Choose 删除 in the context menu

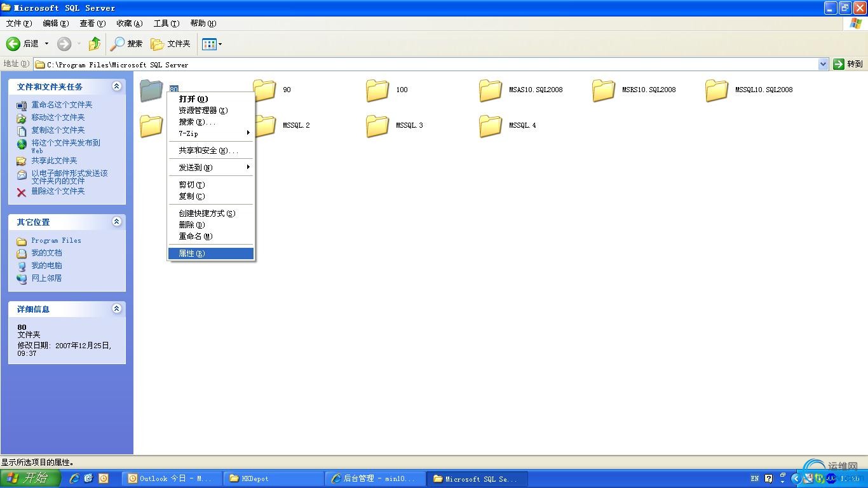pyautogui.click(x=211, y=225)
